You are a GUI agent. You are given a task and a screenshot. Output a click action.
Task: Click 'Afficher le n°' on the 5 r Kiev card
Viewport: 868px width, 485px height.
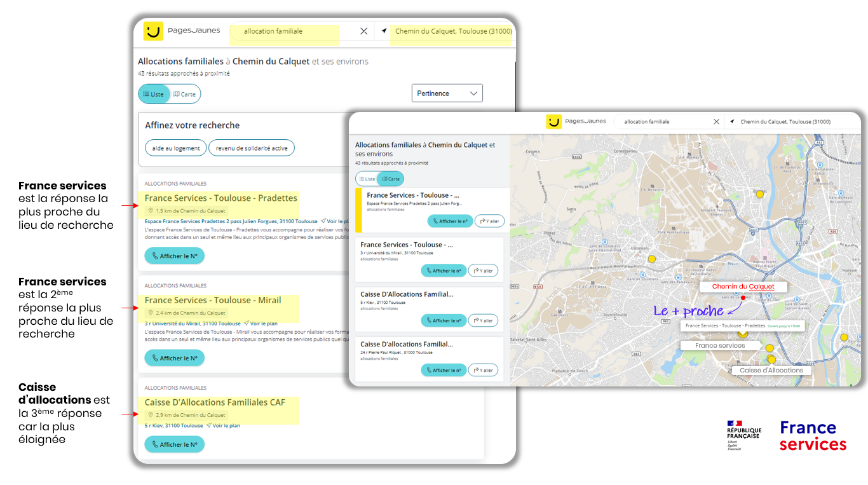point(444,320)
